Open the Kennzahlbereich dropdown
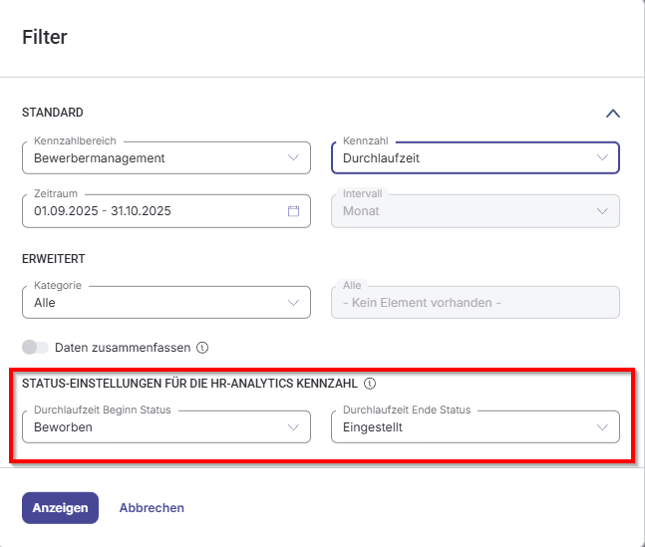Image resolution: width=645 pixels, height=547 pixels. point(166,157)
